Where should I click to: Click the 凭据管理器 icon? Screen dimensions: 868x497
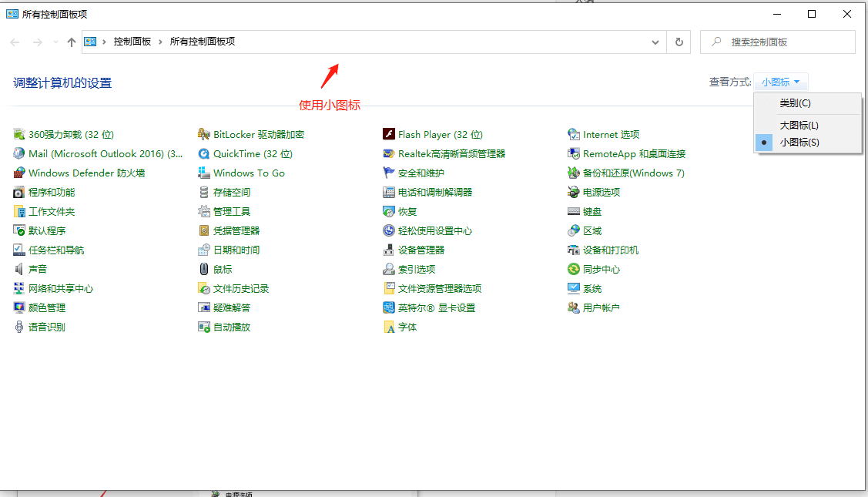[x=203, y=230]
